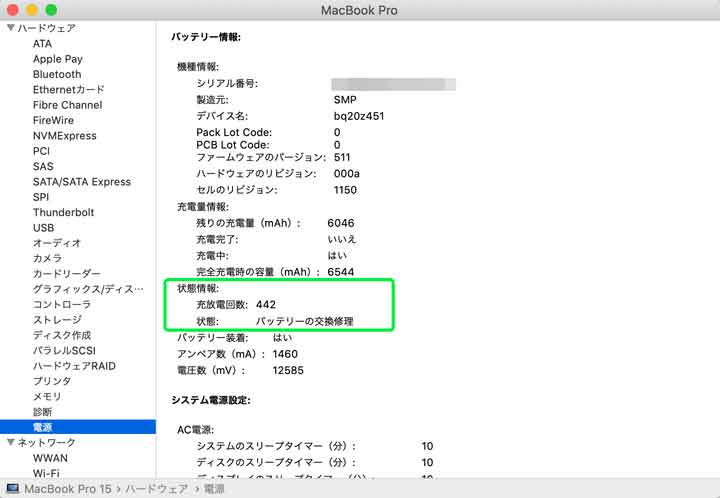Screen dimensions: 720x498
Task: Click the バッテリー情報 heading
Action: click(206, 37)
